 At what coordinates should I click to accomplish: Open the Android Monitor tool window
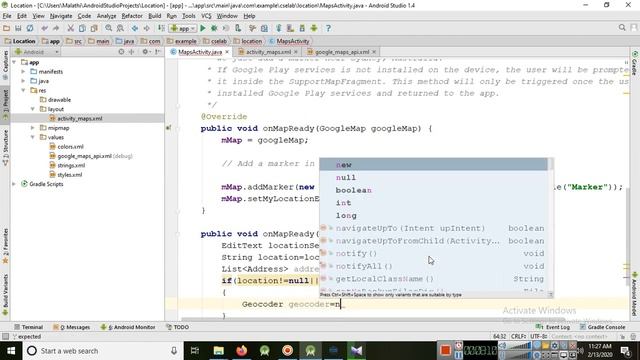point(128,327)
